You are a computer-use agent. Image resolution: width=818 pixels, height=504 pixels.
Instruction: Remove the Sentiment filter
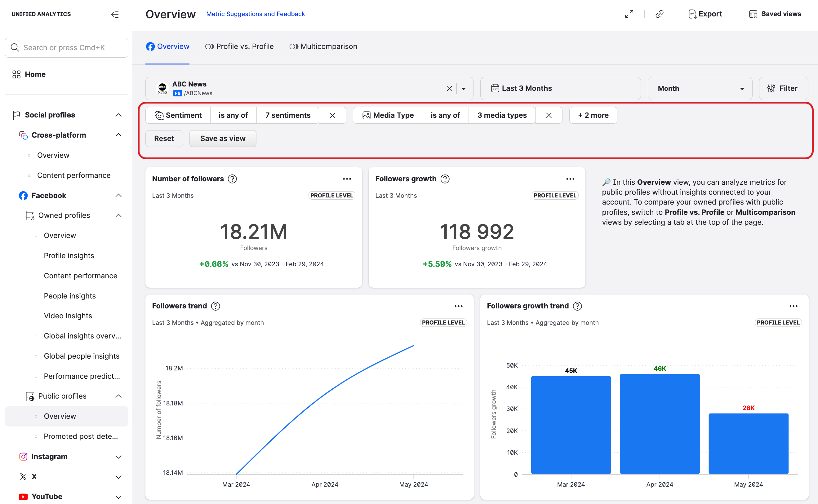[x=332, y=115]
